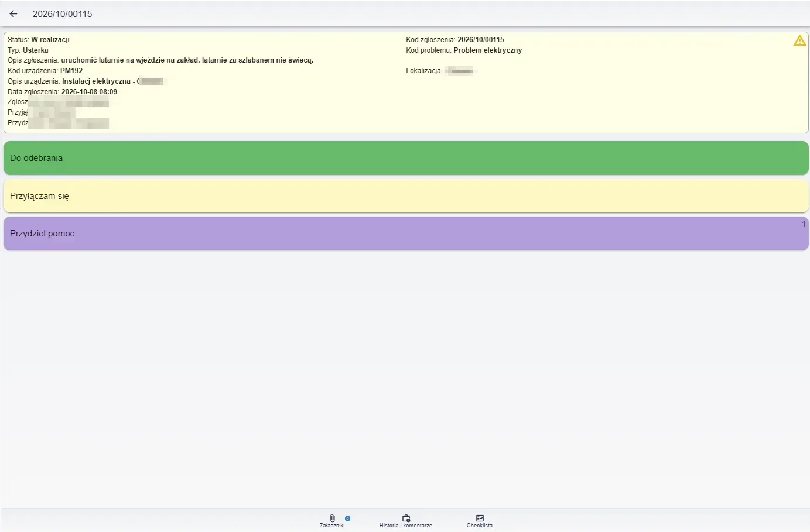Open Załączniki paperclip icon
Screen dimensions: 810x532
[332, 518]
